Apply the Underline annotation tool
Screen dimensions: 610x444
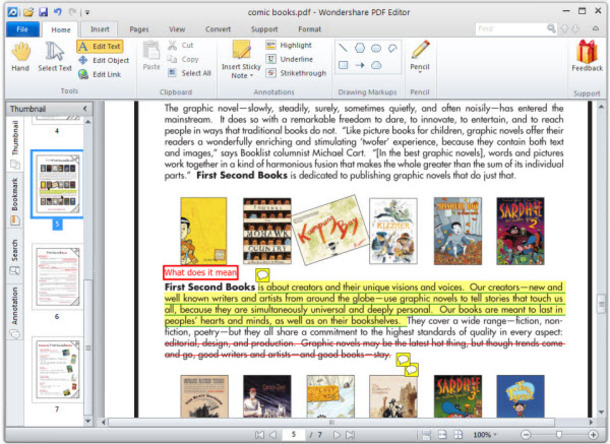(x=290, y=59)
